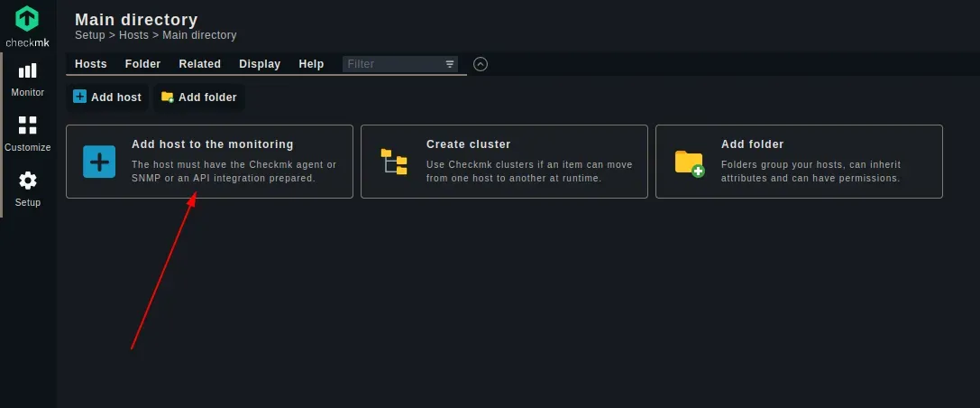Click the large blue plus icon in host card
This screenshot has width=980, height=408.
click(x=99, y=162)
